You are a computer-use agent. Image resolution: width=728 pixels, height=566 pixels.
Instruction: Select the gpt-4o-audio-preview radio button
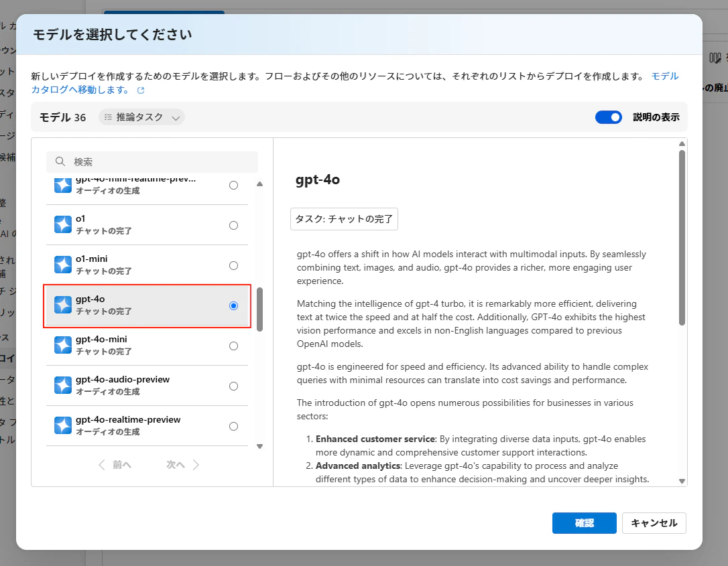[233, 386]
